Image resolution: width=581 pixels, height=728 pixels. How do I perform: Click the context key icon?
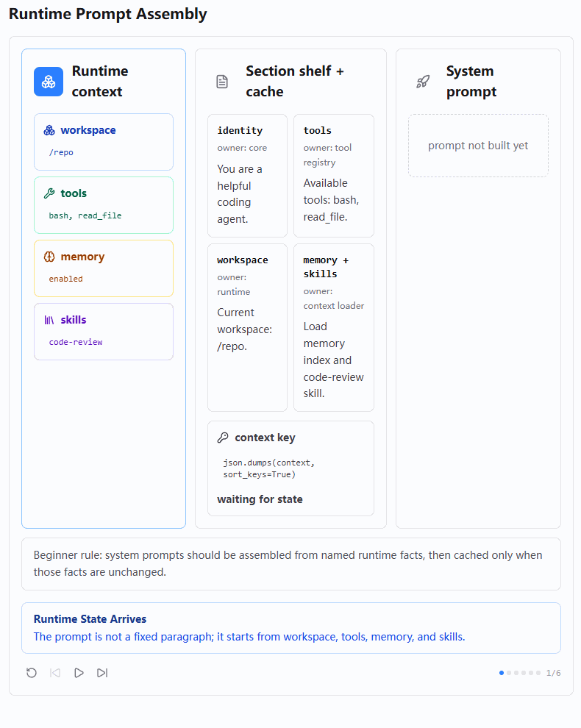[x=223, y=438]
